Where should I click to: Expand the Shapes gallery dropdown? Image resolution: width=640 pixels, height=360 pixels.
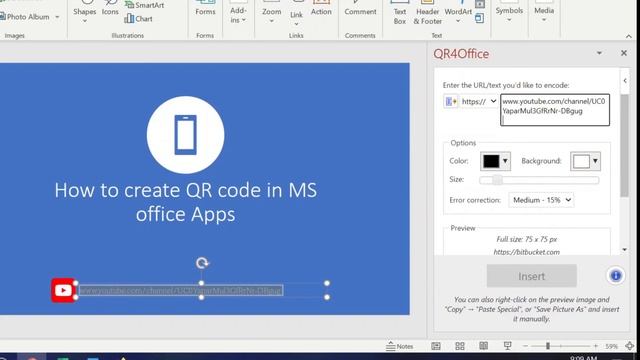coord(85,21)
